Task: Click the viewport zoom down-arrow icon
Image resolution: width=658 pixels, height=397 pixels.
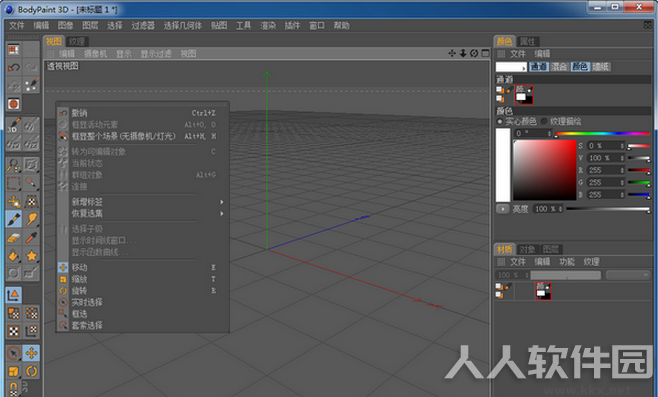Action: 463,53
